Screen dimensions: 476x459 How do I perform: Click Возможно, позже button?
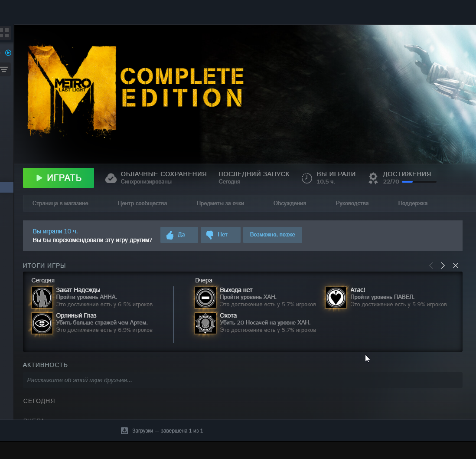point(272,235)
